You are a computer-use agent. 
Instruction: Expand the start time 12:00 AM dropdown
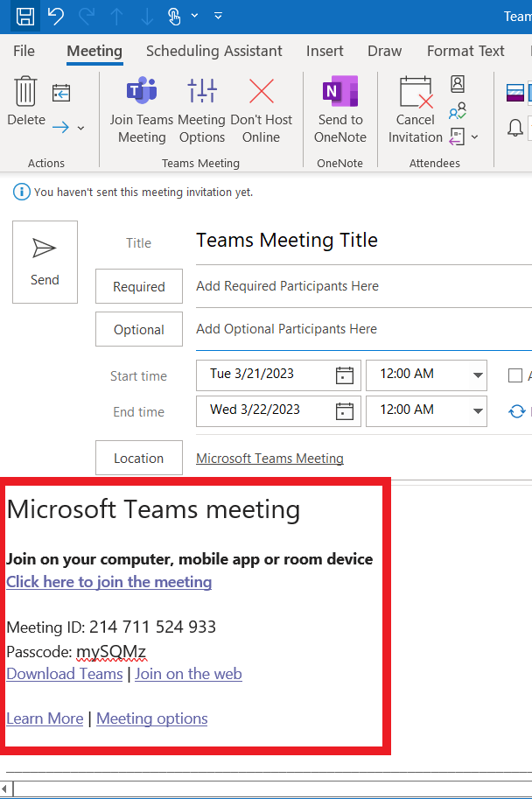tap(478, 375)
